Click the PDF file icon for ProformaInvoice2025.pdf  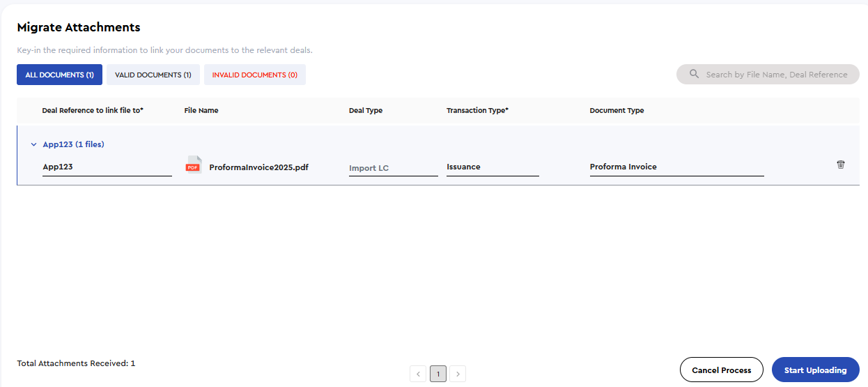[x=193, y=165]
